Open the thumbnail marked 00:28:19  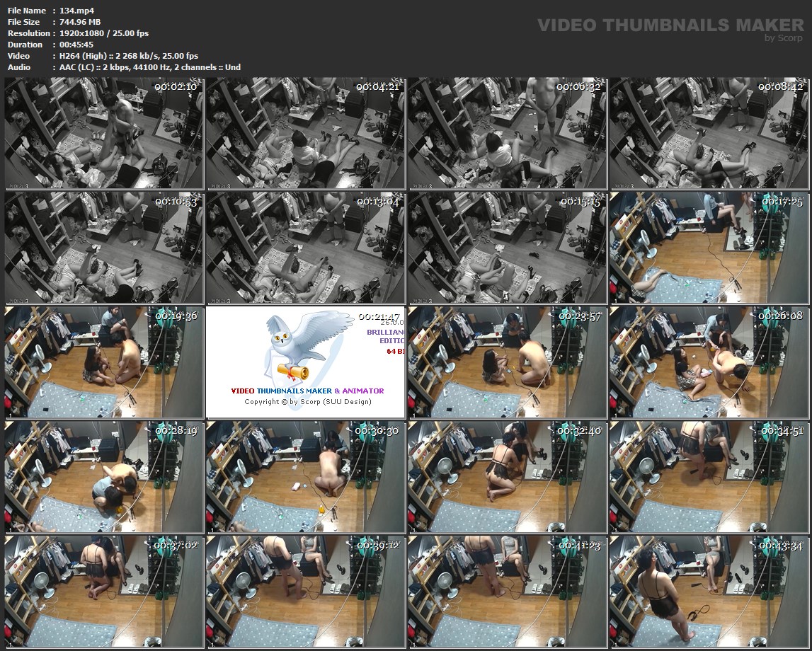105,477
